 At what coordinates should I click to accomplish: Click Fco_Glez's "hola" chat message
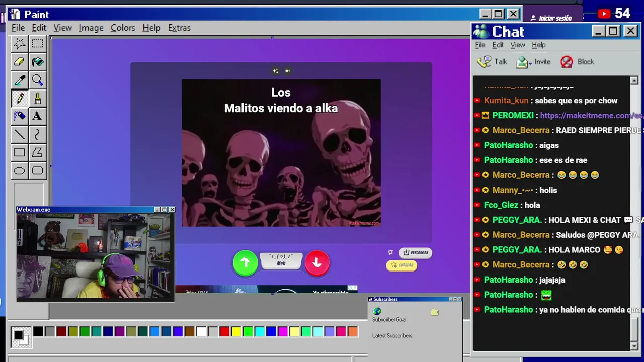tap(532, 205)
